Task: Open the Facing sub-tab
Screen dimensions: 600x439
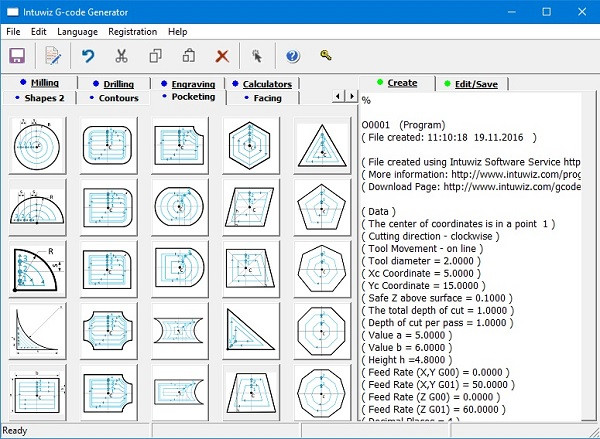Action: [x=263, y=98]
